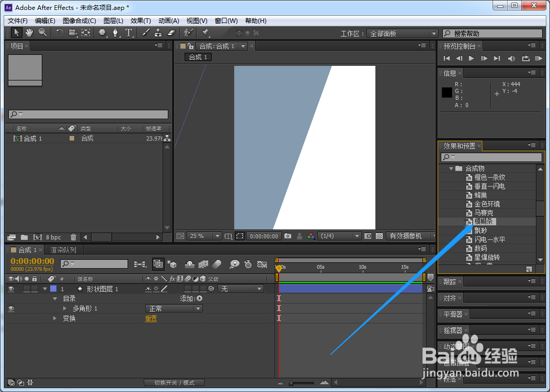Expand the 变换 transform group
Screen dimensions: 550x392
pyautogui.click(x=55, y=318)
